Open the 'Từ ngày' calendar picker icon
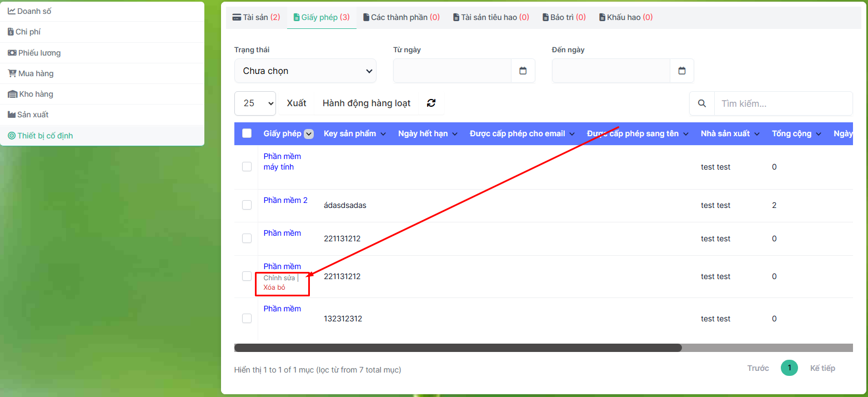 click(x=523, y=71)
